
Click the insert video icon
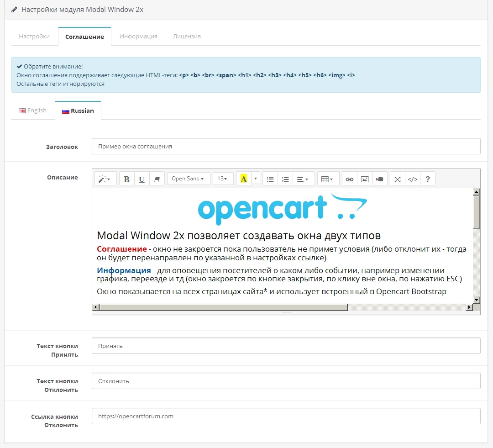pos(380,179)
